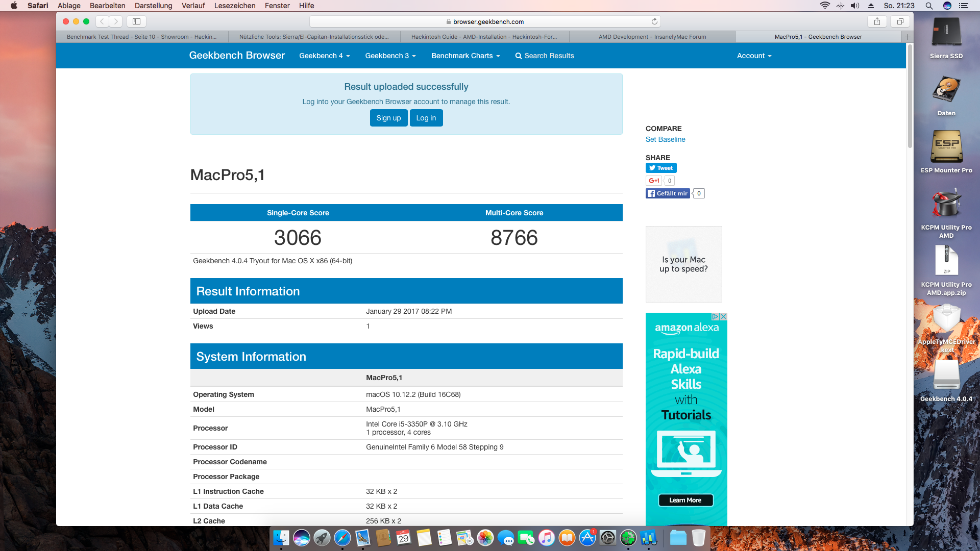Expand the Benchmark Charts dropdown
This screenshot has height=551, width=980.
[465, 56]
